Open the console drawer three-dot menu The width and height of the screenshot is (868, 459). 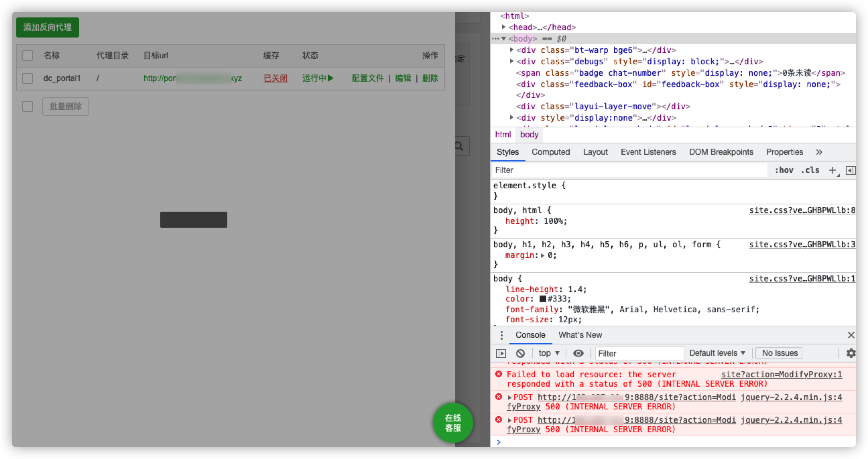pos(501,335)
